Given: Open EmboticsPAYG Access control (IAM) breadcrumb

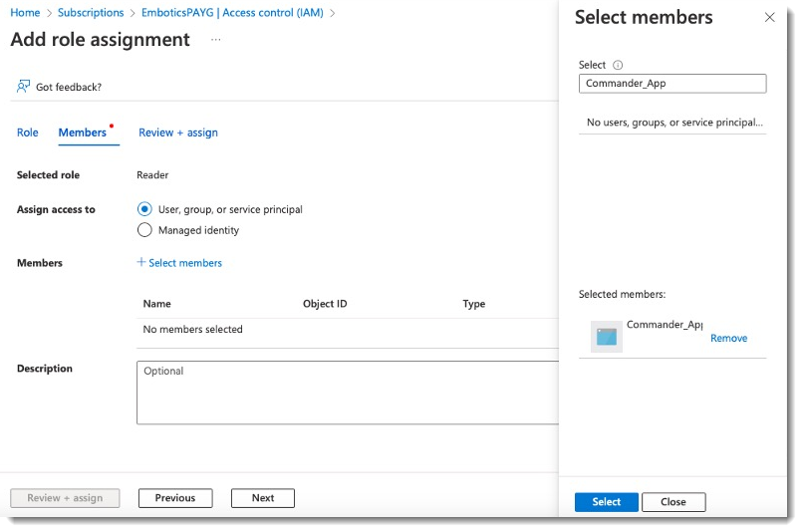Looking at the screenshot, I should click(x=232, y=13).
